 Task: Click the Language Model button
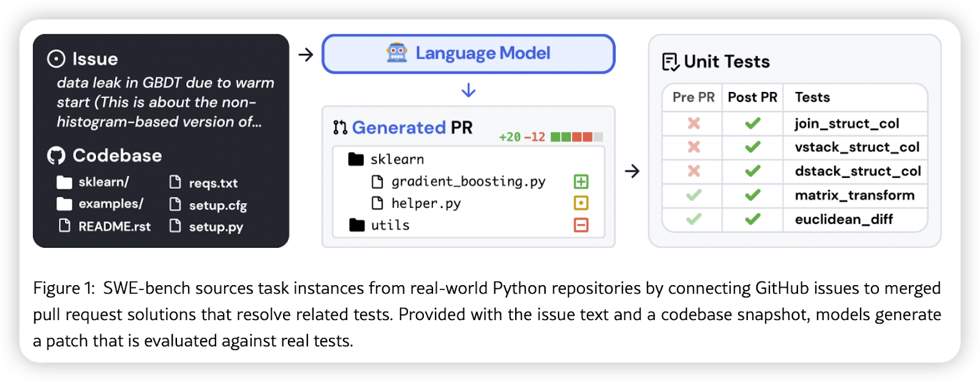point(469,54)
